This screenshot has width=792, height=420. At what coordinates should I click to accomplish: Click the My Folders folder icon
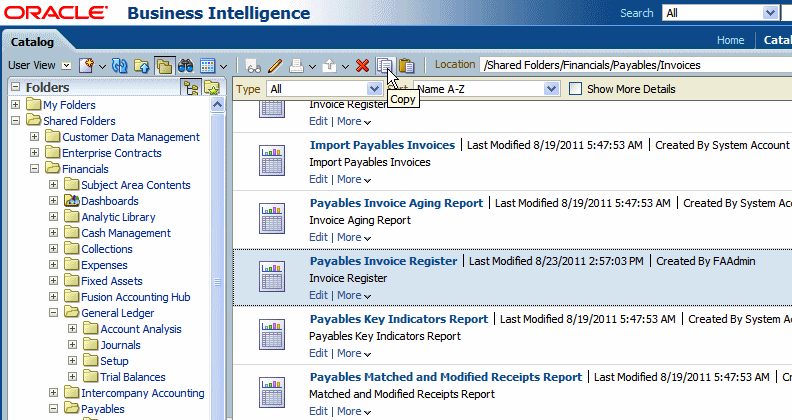click(34, 104)
